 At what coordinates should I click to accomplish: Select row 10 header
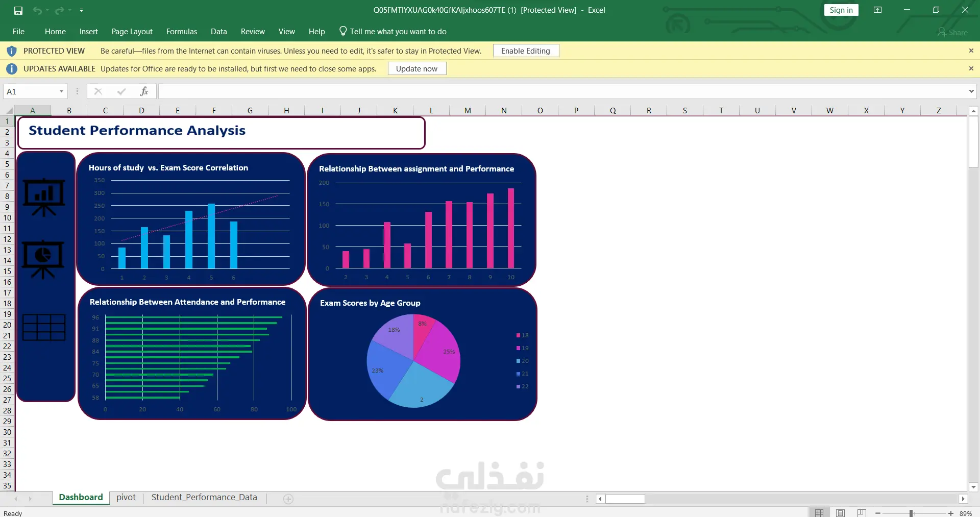point(7,218)
